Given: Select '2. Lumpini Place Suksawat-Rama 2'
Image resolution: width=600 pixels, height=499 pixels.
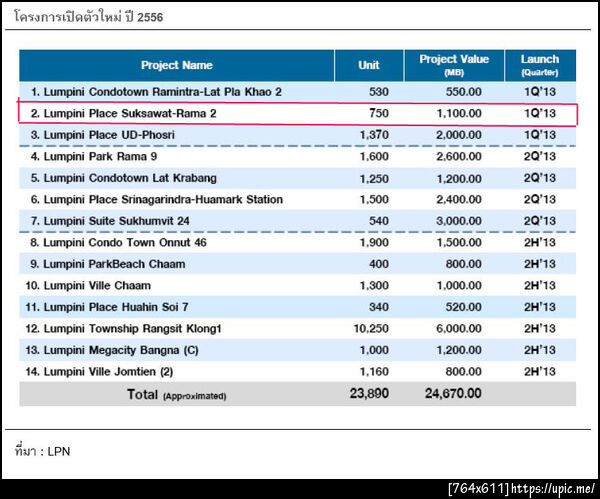Looking at the screenshot, I should (x=123, y=113).
